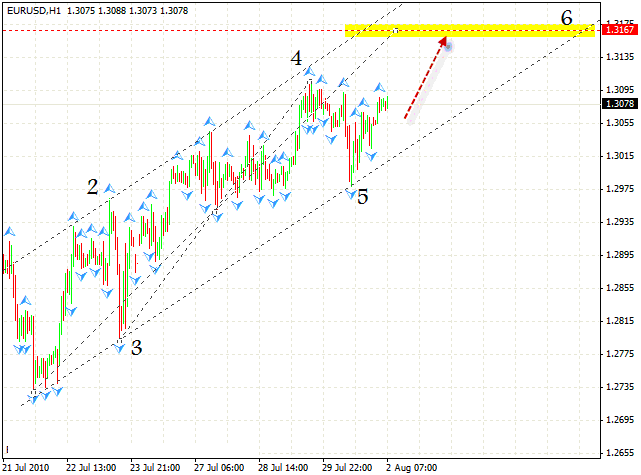641x475 pixels.
Task: Click the 1.2695 price axis value
Action: click(x=620, y=420)
